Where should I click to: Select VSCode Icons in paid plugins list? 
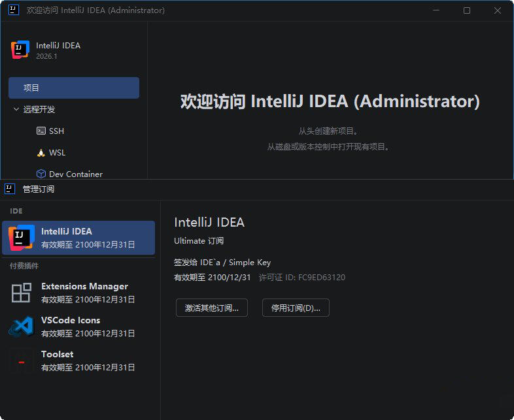coord(78,327)
